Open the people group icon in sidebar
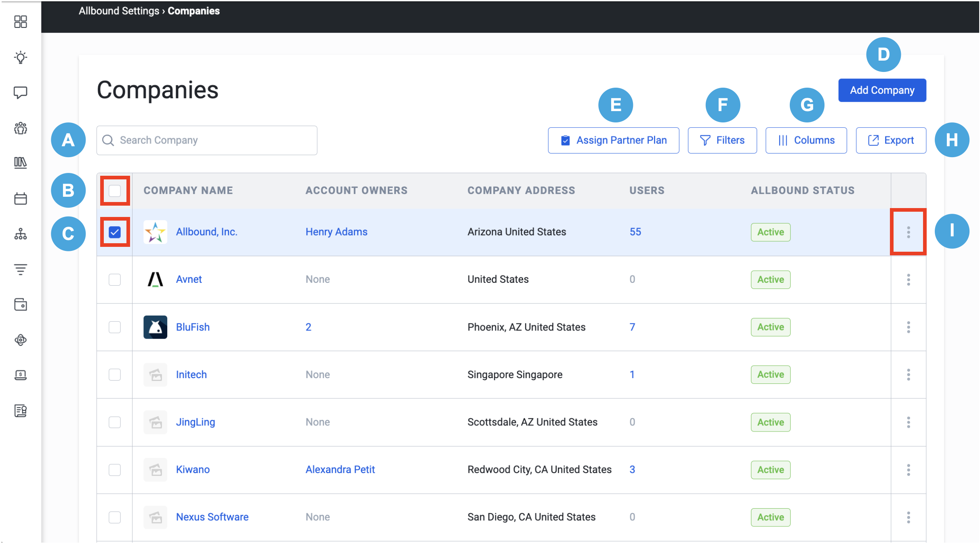Viewport: 980px width, 543px height. tap(20, 128)
